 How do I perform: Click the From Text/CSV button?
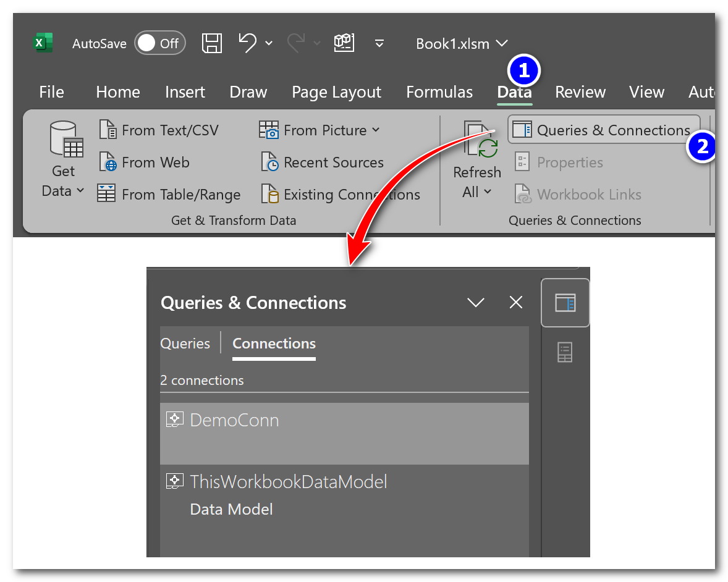[x=159, y=130]
